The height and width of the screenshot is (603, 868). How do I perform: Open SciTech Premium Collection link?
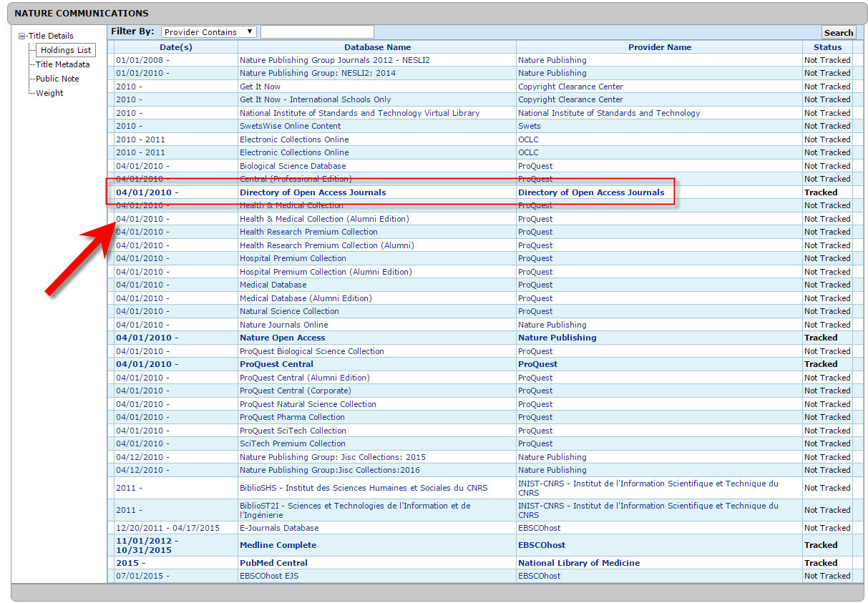pos(293,443)
